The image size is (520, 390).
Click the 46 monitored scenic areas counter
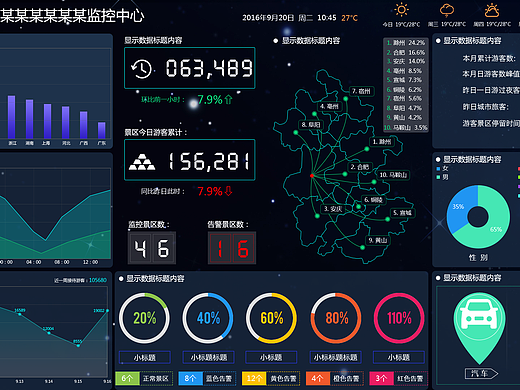152,248
